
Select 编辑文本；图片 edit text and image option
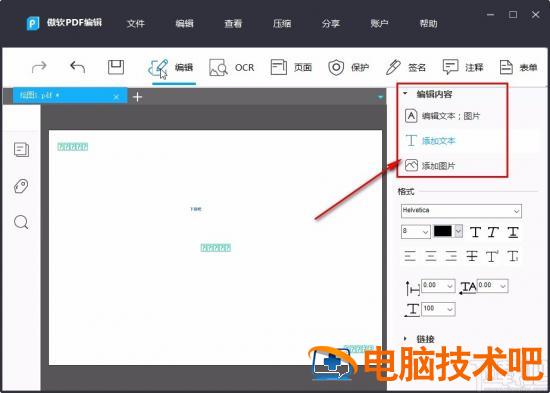[x=442, y=116]
